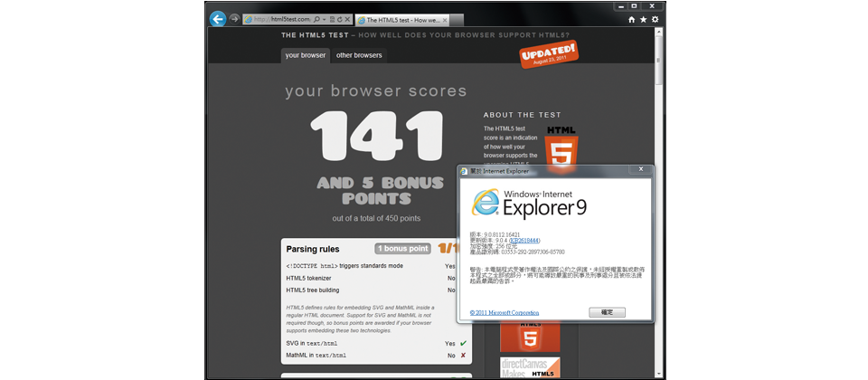The width and height of the screenshot is (868, 380).
Task: Click the search magnifier in address bar
Action: tap(317, 19)
